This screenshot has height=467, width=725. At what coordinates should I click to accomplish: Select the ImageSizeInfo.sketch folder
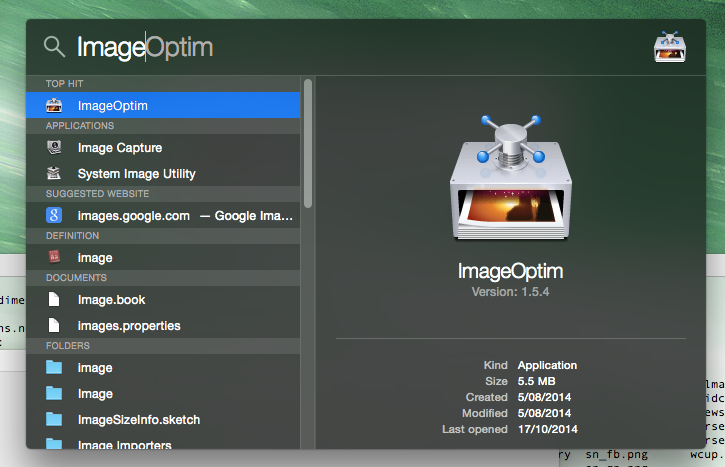click(163, 419)
